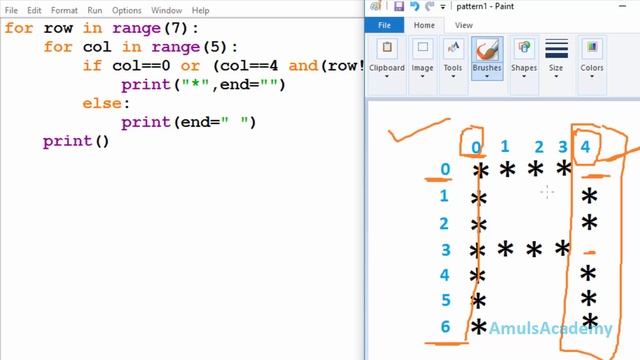Click the Image selection icon in Paint
Viewport: 640px width, 360px height.
coord(422,48)
